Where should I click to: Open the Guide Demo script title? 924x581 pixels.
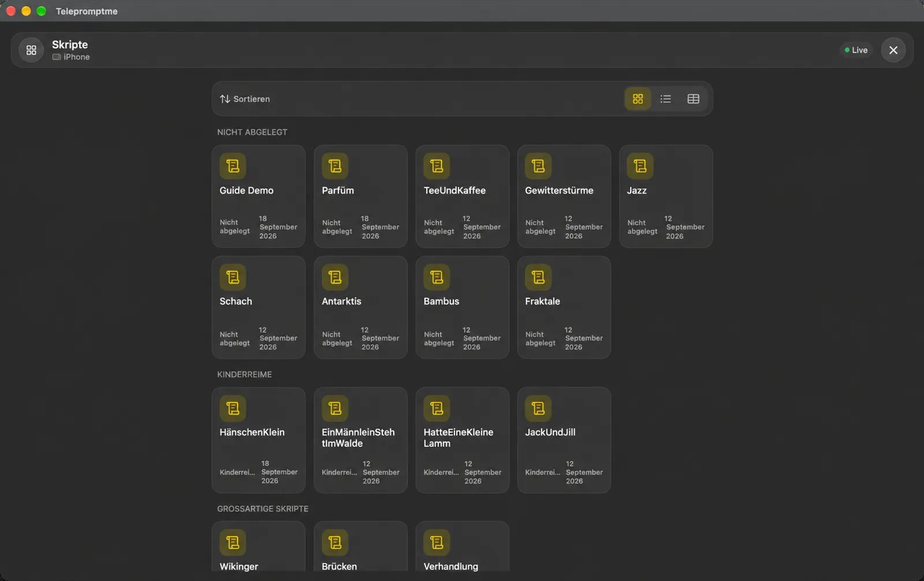pyautogui.click(x=247, y=191)
